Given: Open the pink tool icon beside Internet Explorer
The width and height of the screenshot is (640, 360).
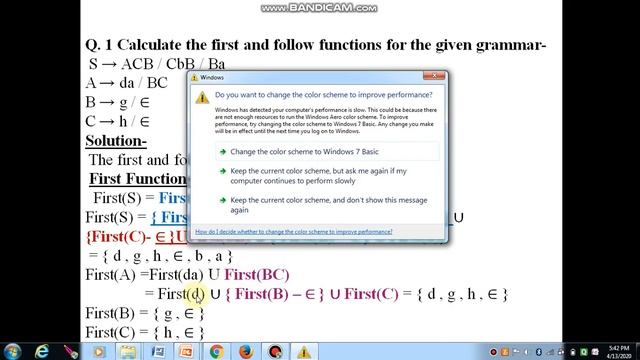Looking at the screenshot, I should point(71,351).
